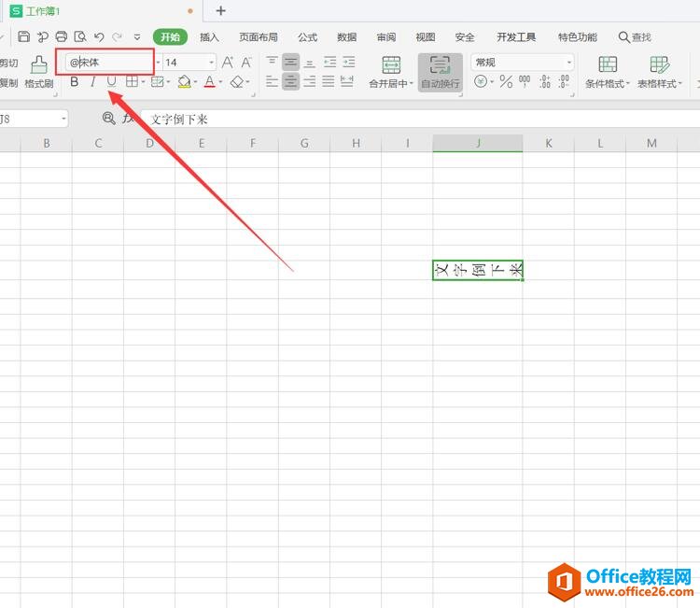Apply currency number format
The height and width of the screenshot is (608, 700).
point(481,81)
